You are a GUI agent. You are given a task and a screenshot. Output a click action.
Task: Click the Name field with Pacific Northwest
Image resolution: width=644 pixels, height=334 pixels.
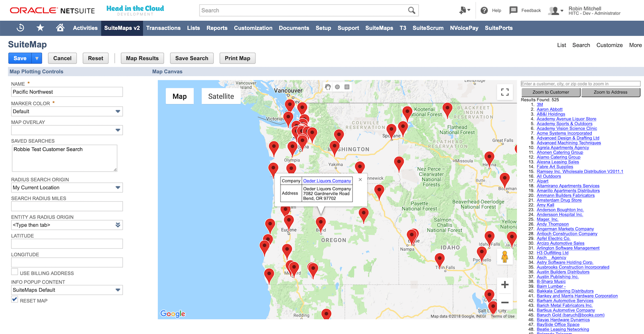point(67,92)
